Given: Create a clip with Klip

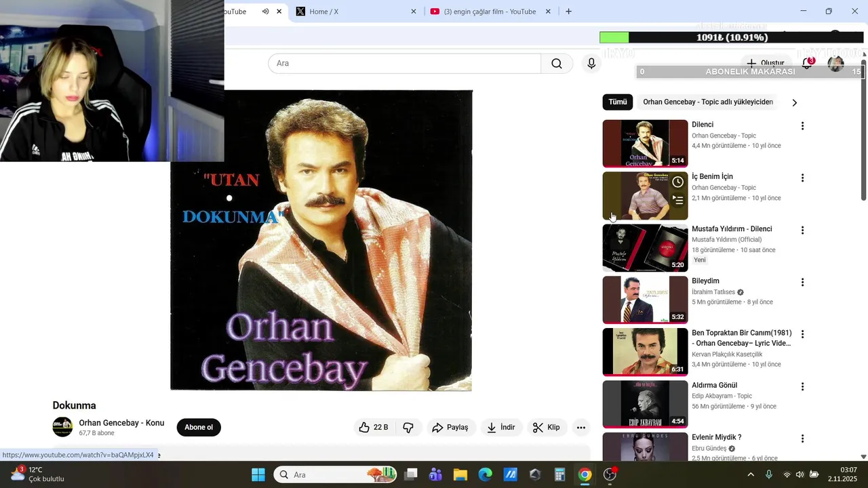Looking at the screenshot, I should click(x=547, y=427).
